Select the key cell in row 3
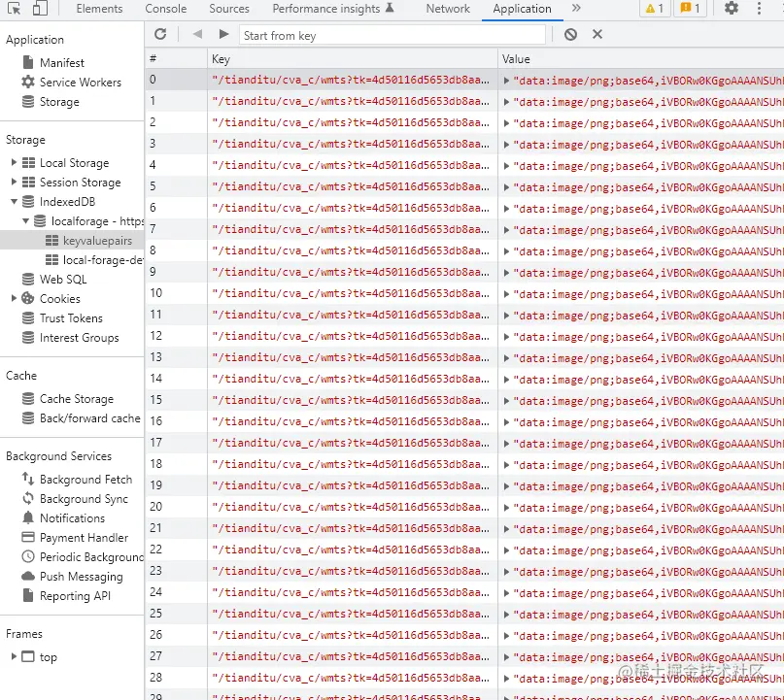Viewport: 784px width, 700px height. tap(353, 144)
